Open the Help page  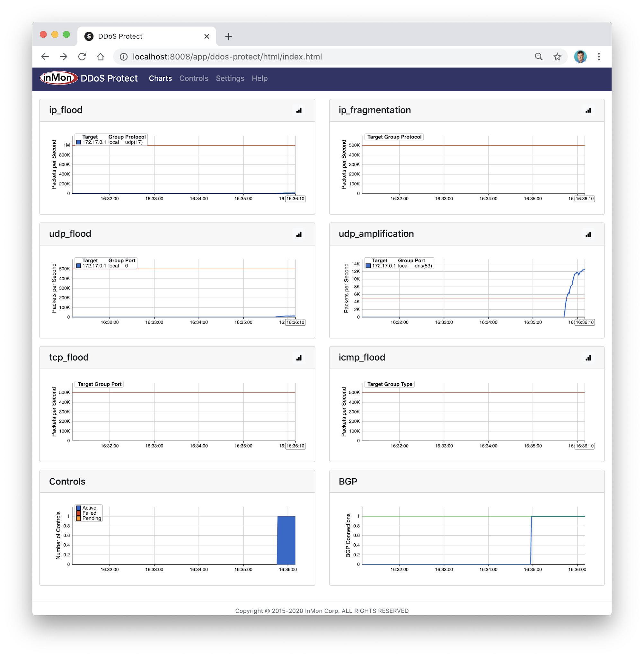point(260,78)
